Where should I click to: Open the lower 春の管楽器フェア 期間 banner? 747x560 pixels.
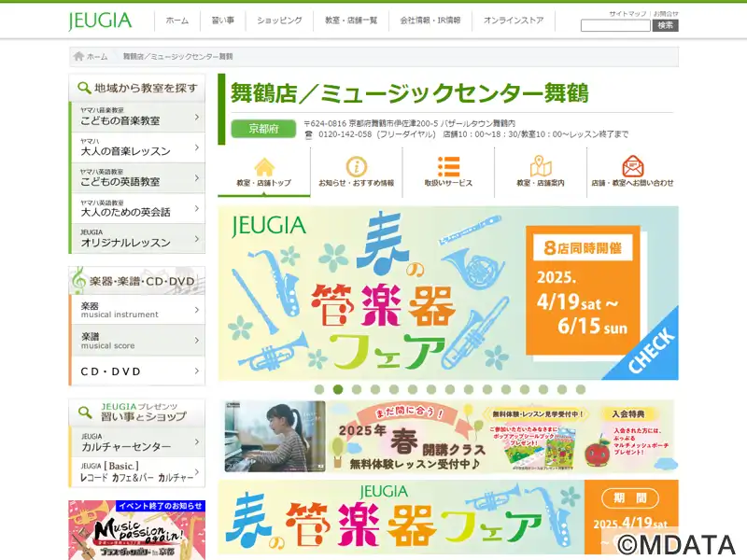448,518
